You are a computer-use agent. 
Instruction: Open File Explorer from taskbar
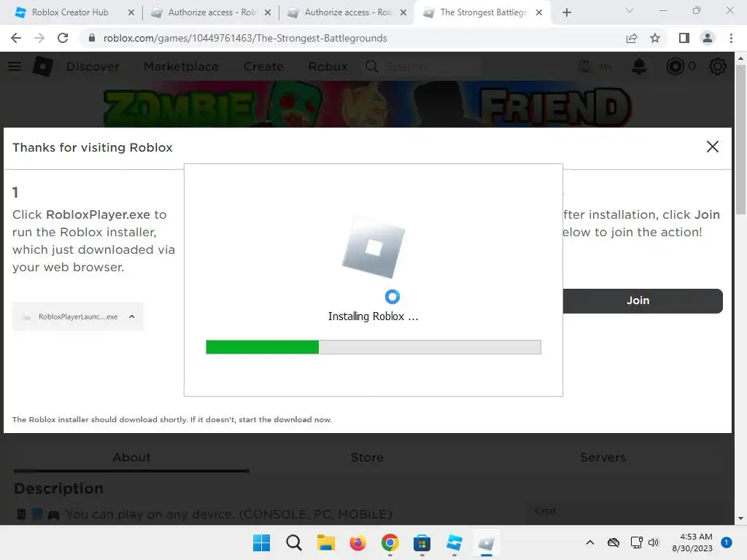pos(326,542)
